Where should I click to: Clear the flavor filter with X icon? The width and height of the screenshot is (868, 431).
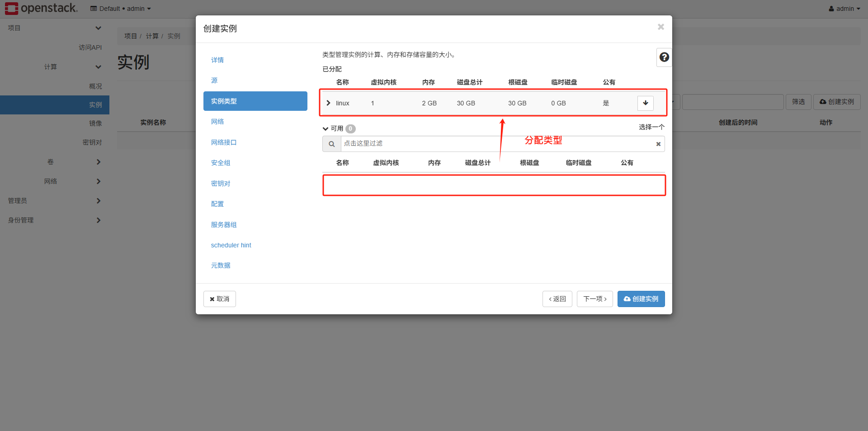[658, 144]
